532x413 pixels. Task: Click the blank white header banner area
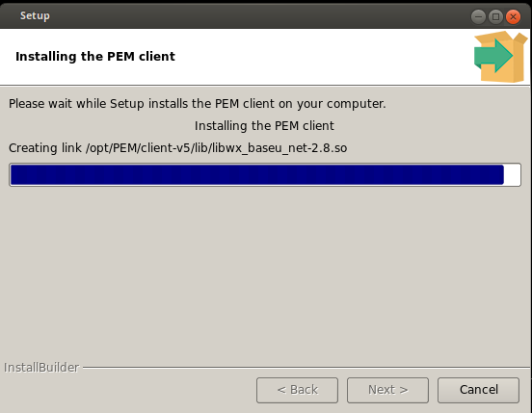[x=322, y=57]
